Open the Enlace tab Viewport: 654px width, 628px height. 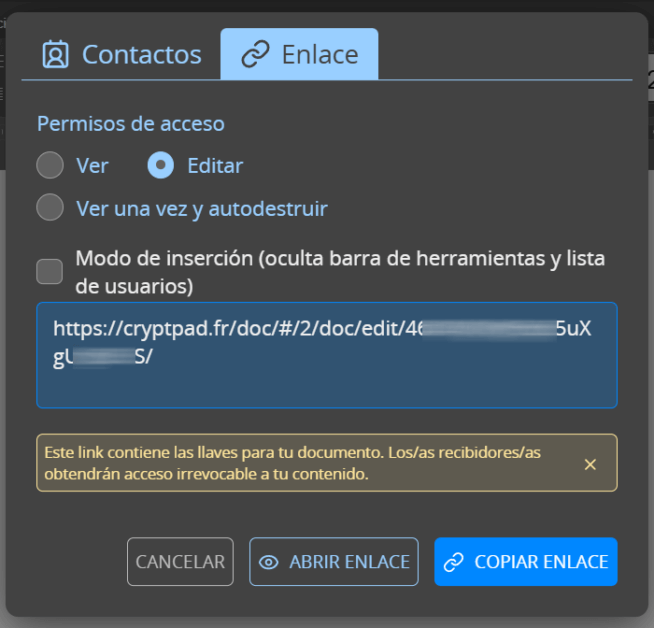point(299,55)
